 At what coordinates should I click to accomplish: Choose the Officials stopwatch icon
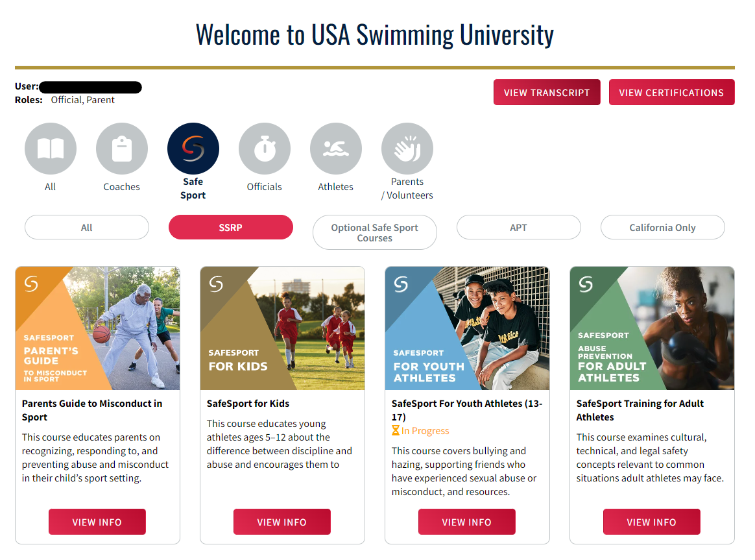[x=265, y=149]
